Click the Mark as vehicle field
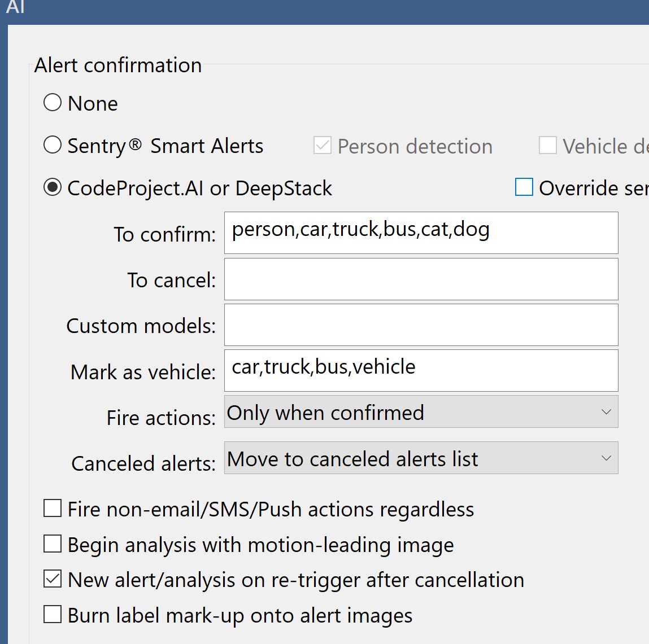The image size is (649, 644). point(421,370)
